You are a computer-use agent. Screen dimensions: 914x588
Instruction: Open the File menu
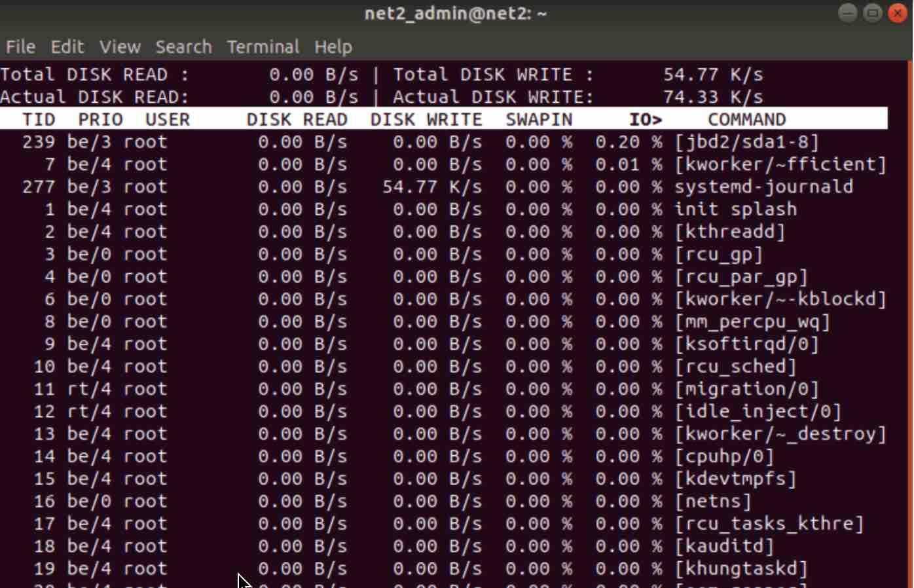20,47
